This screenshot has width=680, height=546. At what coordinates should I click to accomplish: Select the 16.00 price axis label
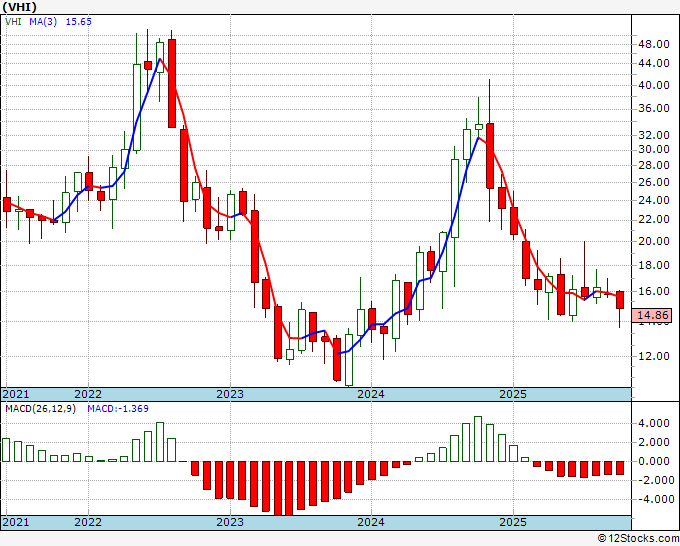point(654,291)
